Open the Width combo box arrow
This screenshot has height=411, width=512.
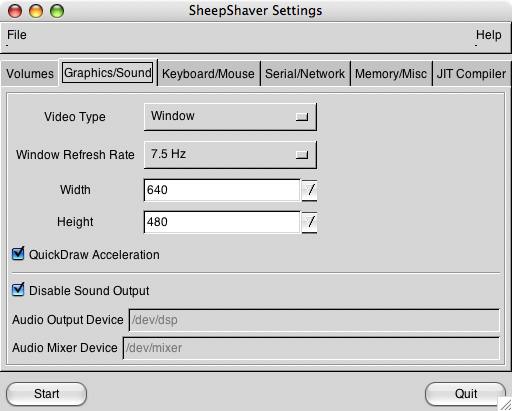(309, 190)
